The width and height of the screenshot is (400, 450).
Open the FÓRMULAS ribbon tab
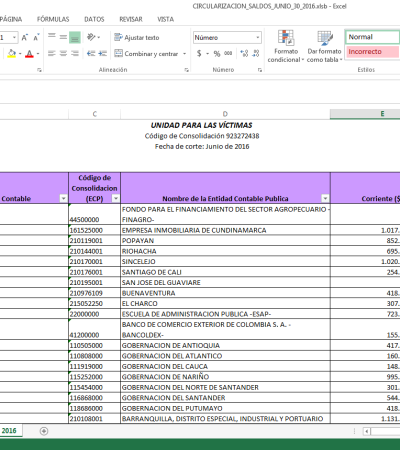tap(53, 19)
